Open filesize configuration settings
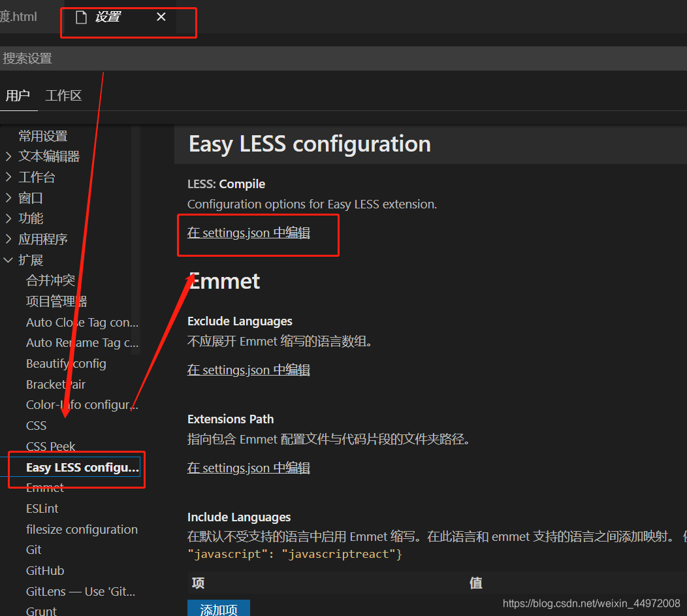This screenshot has width=687, height=616. pyautogui.click(x=82, y=529)
